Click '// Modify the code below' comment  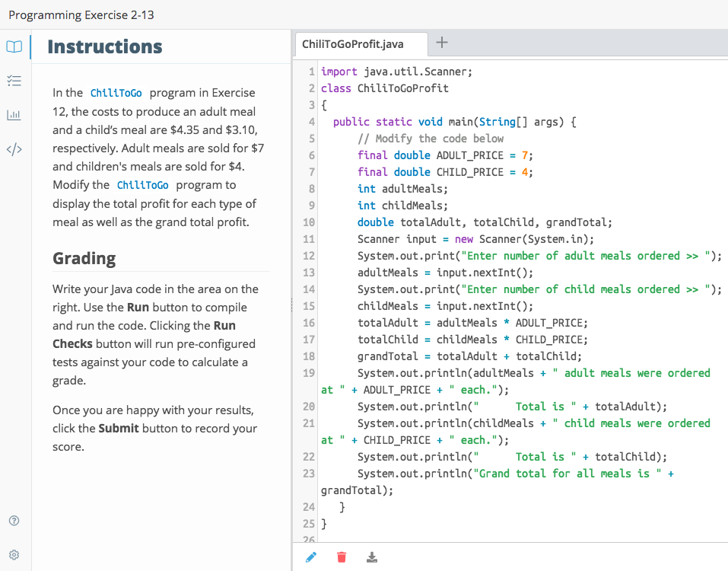tap(431, 139)
